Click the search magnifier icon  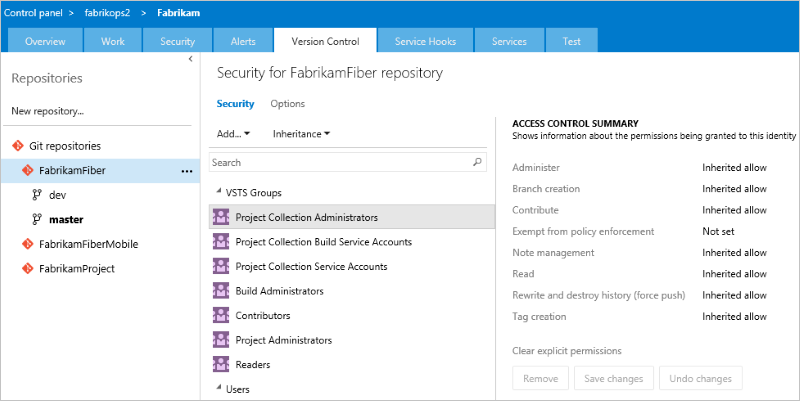click(x=478, y=161)
